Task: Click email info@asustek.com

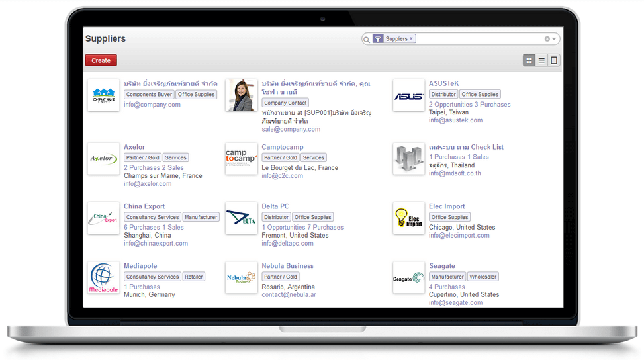Action: (456, 120)
